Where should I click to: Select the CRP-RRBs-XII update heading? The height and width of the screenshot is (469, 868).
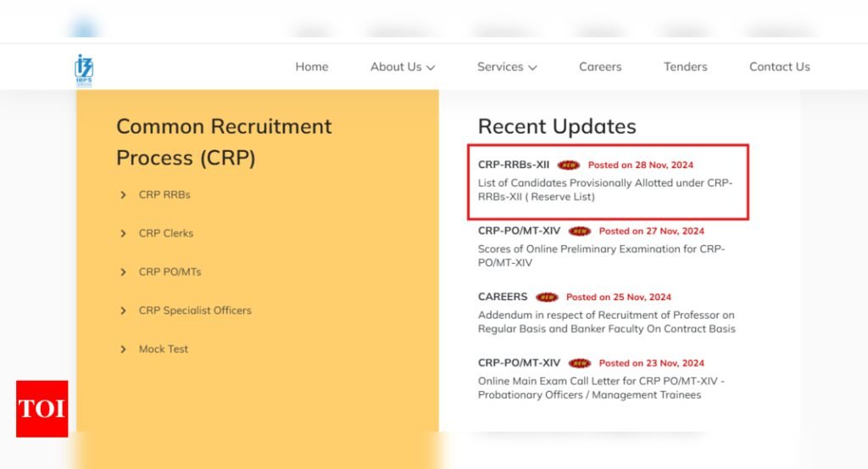[514, 165]
